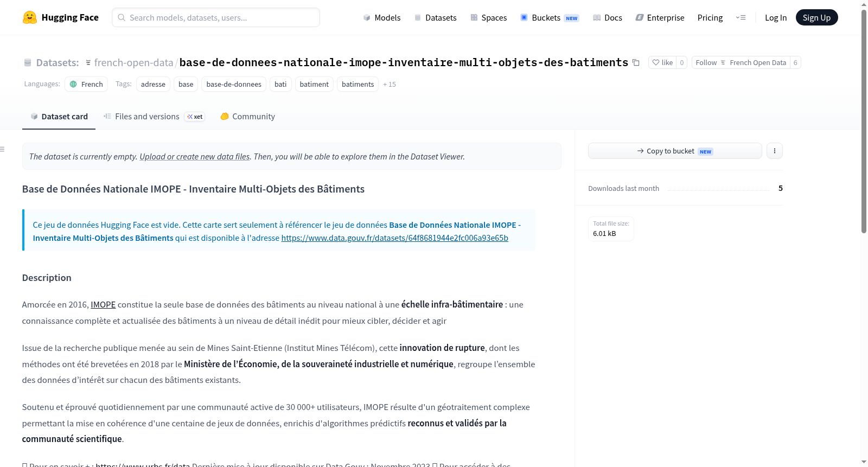Switch to Files and versions tab

tap(154, 117)
